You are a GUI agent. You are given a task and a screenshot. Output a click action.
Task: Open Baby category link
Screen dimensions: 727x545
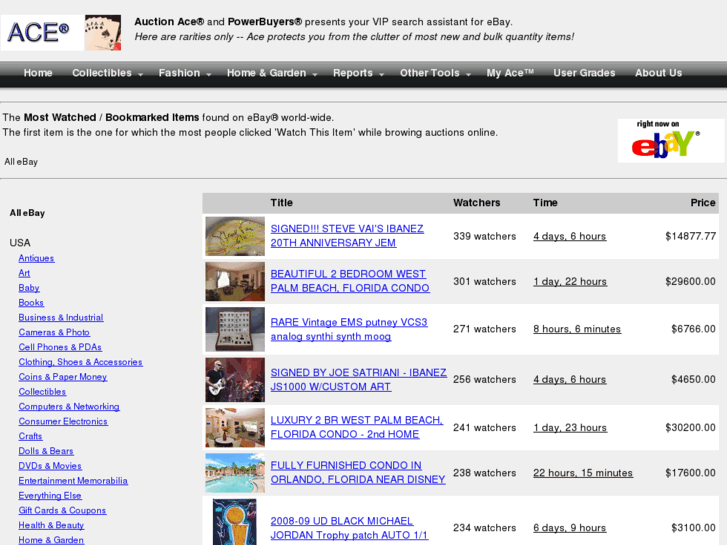29,288
